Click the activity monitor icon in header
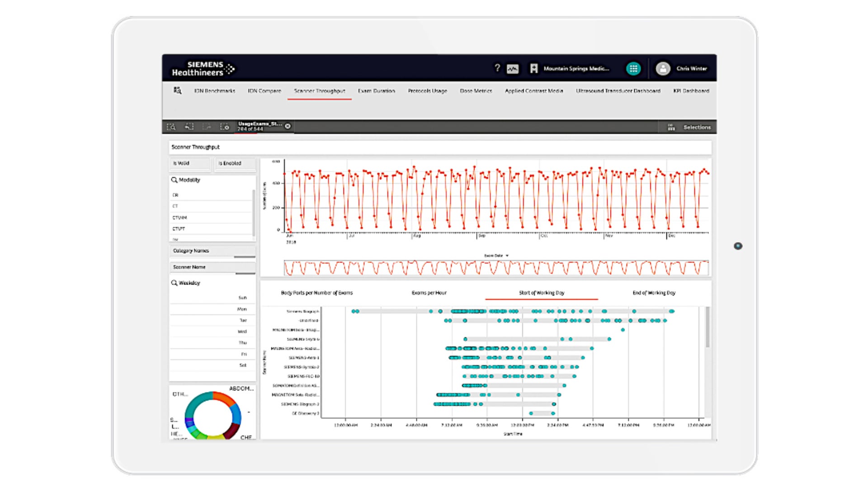 pyautogui.click(x=513, y=69)
